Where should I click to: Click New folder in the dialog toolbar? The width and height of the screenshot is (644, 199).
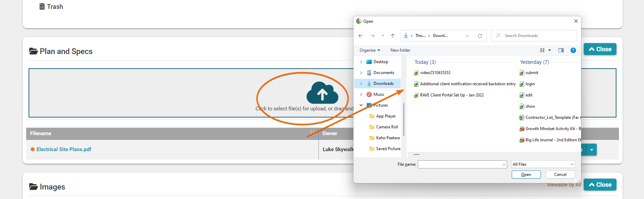tap(400, 50)
